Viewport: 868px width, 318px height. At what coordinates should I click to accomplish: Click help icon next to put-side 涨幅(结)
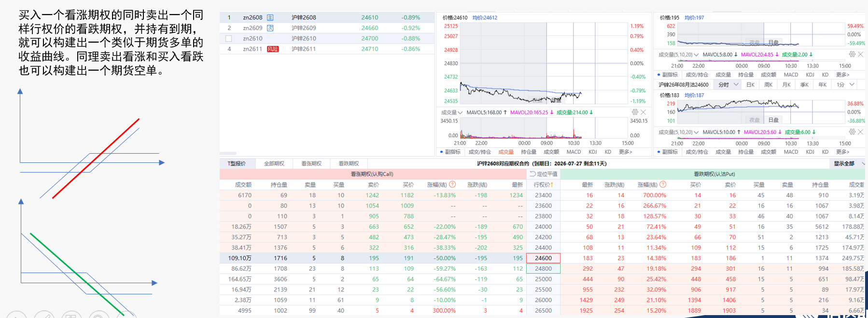pos(663,185)
